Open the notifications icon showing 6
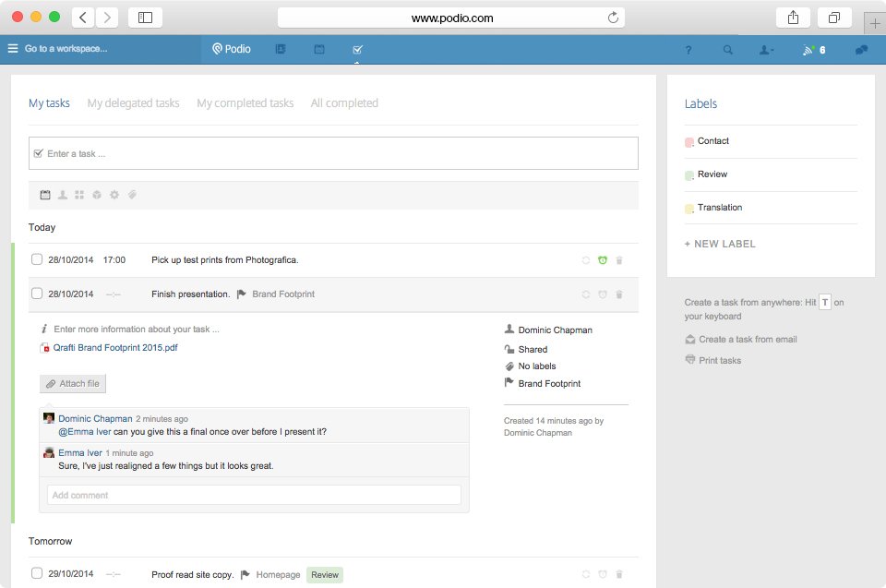 pos(814,50)
